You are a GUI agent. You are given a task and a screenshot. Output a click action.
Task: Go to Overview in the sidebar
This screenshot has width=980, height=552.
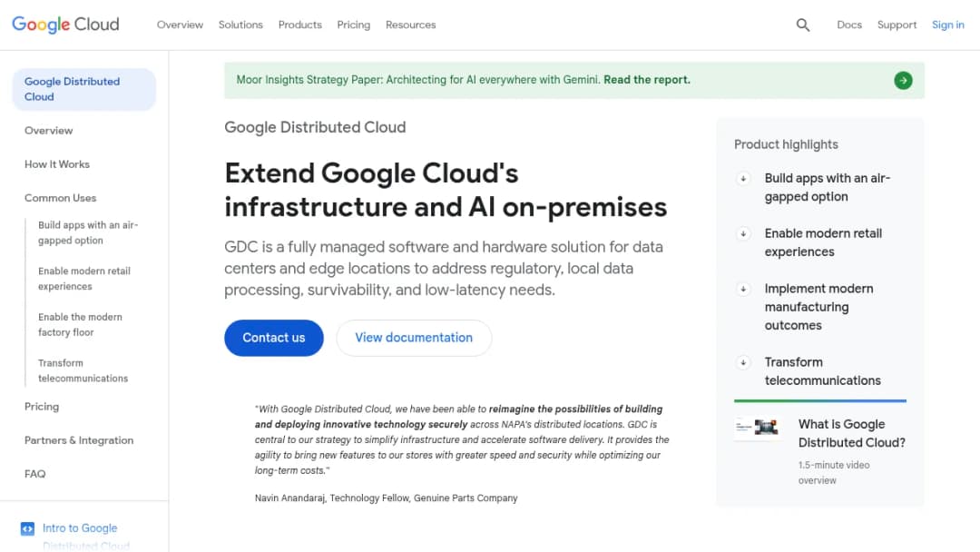[x=49, y=131]
